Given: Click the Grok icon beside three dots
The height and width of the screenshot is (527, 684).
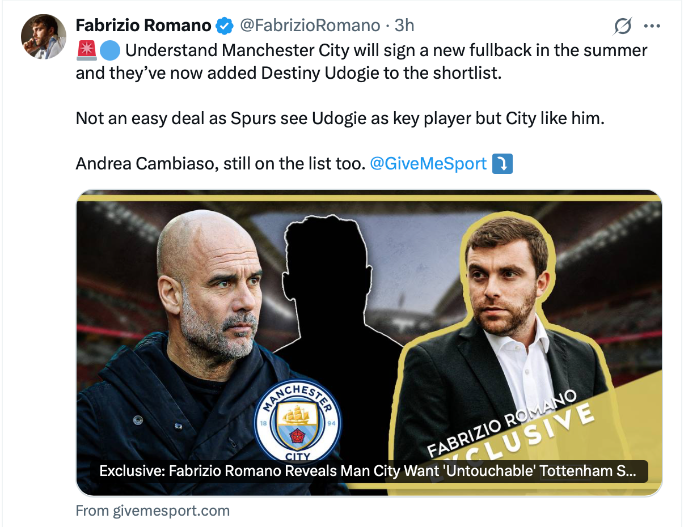Looking at the screenshot, I should tap(622, 25).
